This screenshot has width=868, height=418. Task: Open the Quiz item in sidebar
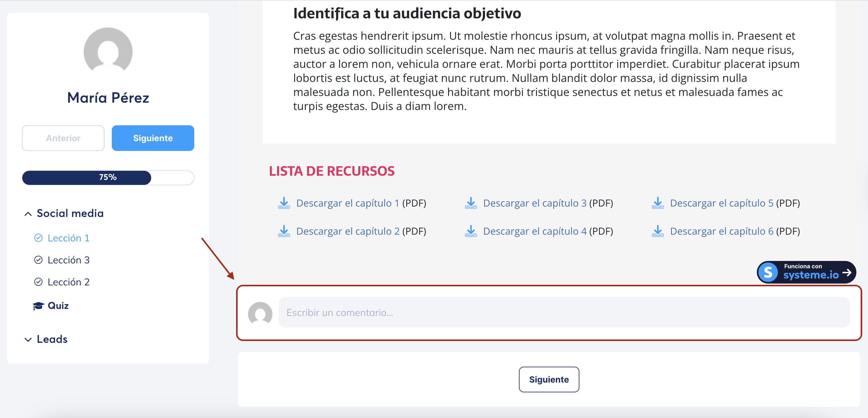point(58,306)
